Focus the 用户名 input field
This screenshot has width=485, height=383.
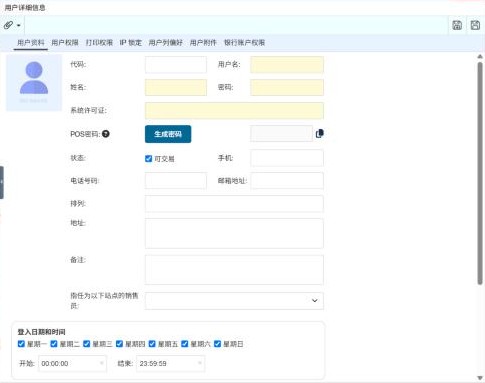click(x=287, y=65)
